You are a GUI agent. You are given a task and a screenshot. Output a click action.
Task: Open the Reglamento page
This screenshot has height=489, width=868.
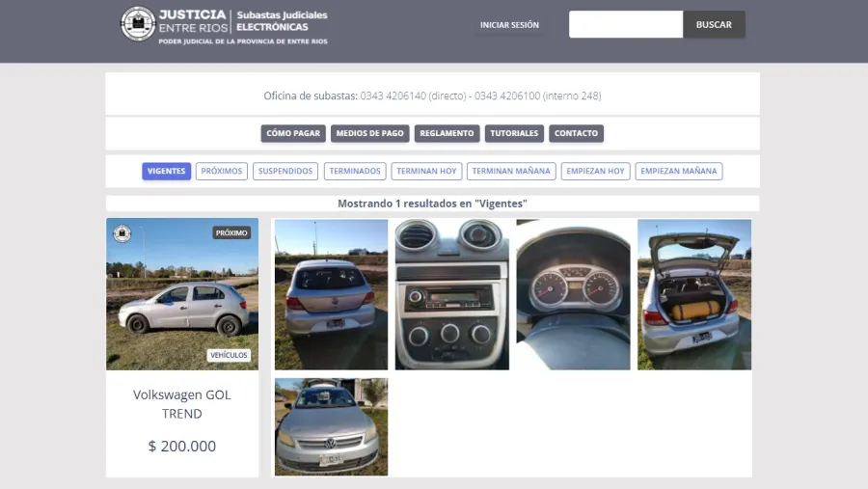coord(447,133)
